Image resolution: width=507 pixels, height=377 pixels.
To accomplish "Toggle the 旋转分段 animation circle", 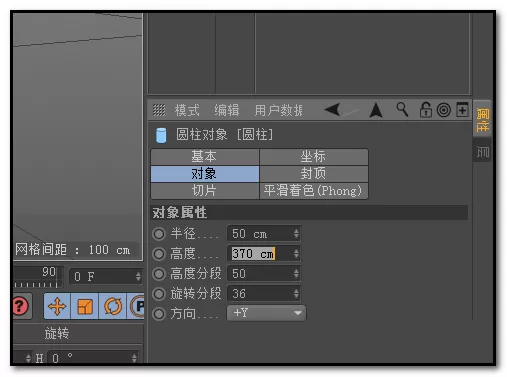I will click(159, 294).
